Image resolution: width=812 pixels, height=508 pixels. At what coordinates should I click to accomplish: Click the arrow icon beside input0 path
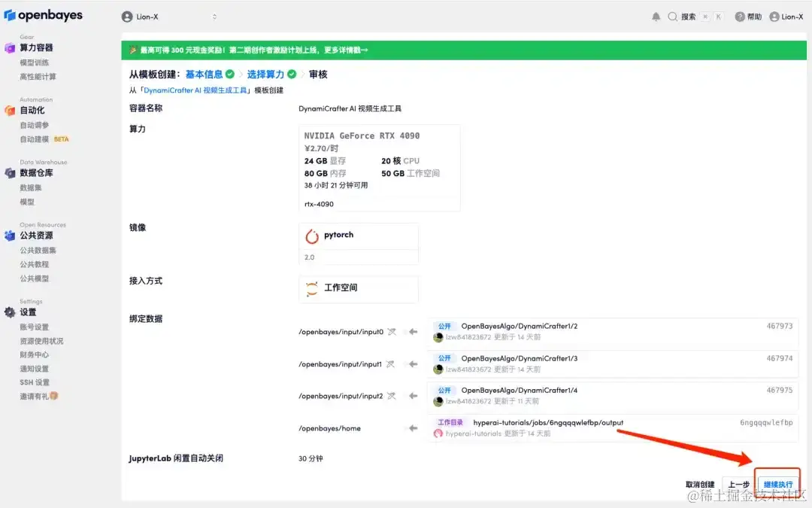point(413,332)
